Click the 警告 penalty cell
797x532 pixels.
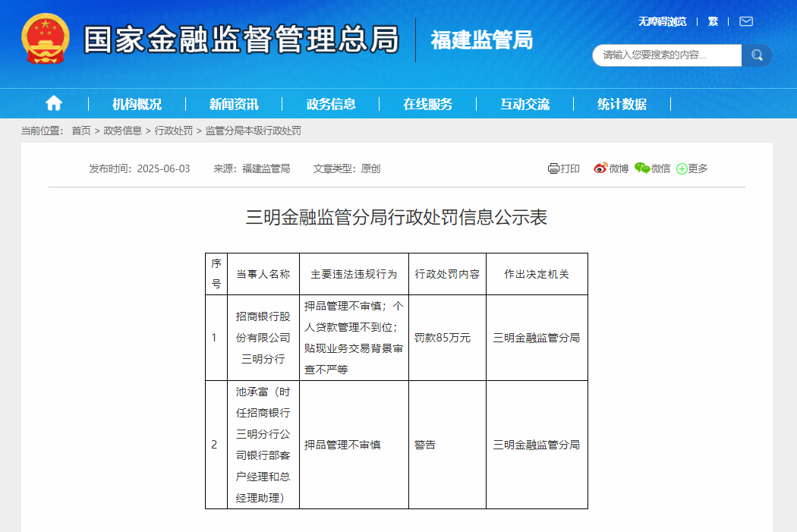tap(447, 445)
